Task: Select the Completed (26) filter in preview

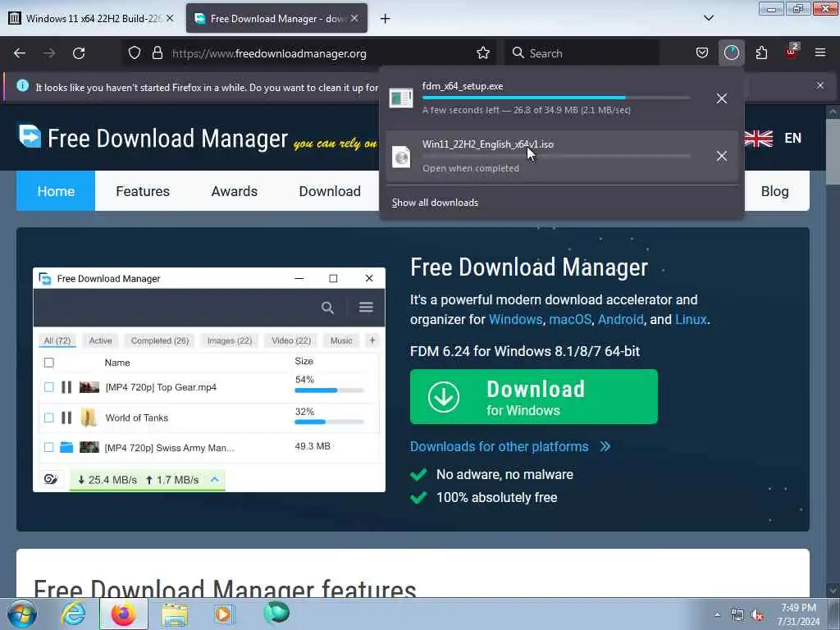Action: [x=160, y=340]
